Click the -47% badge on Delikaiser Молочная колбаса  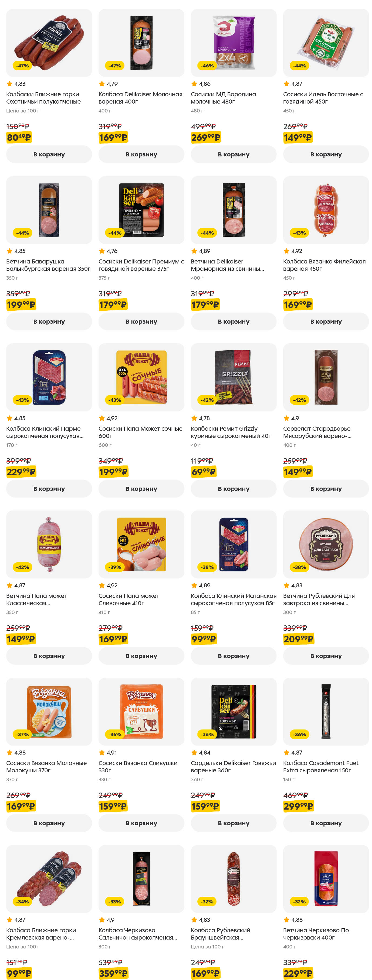tap(115, 66)
